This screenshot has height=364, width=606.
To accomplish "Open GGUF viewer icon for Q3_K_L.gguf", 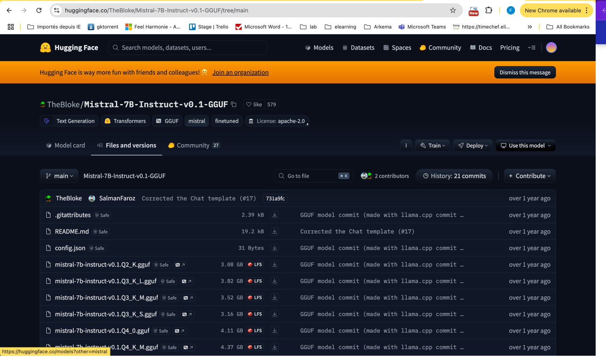I will click(x=187, y=281).
